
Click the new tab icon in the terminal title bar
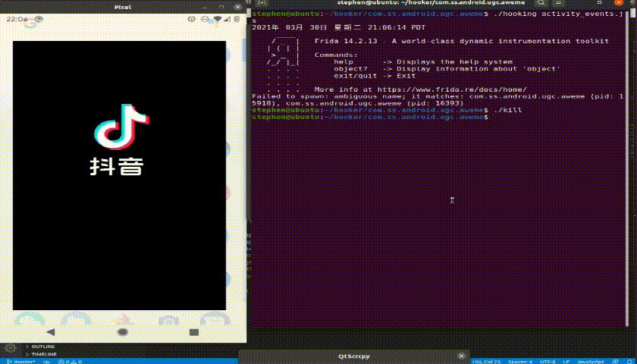(x=262, y=2)
